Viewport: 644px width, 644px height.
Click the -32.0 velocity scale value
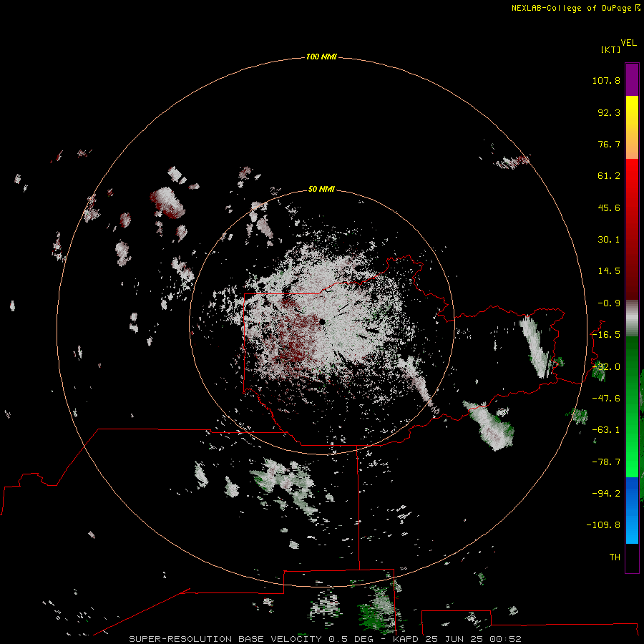606,367
